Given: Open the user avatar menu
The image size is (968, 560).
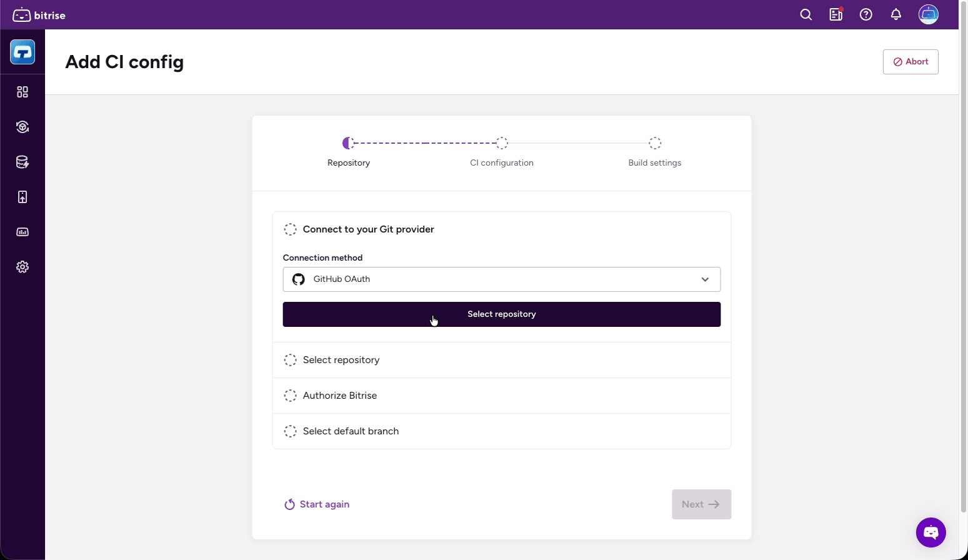Looking at the screenshot, I should tap(929, 14).
